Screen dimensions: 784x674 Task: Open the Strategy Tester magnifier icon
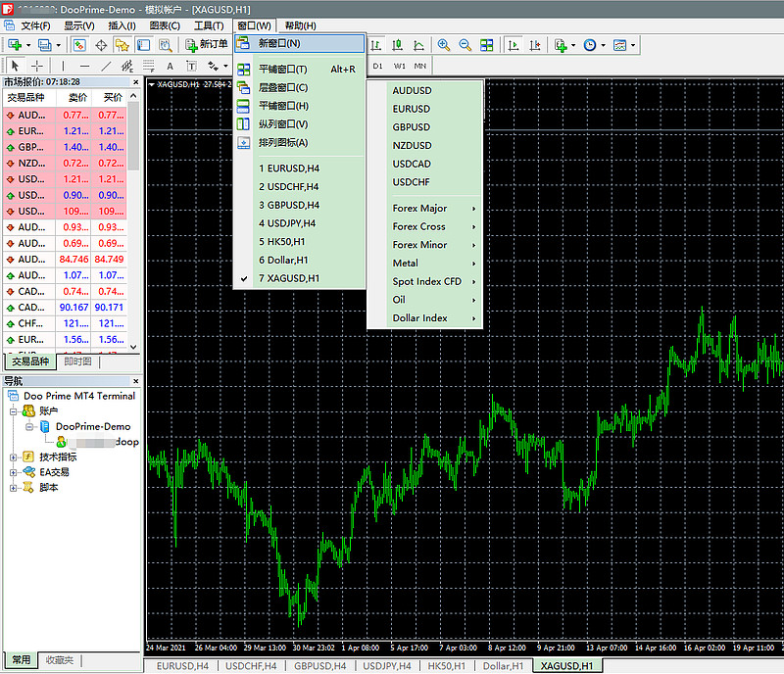coord(165,45)
